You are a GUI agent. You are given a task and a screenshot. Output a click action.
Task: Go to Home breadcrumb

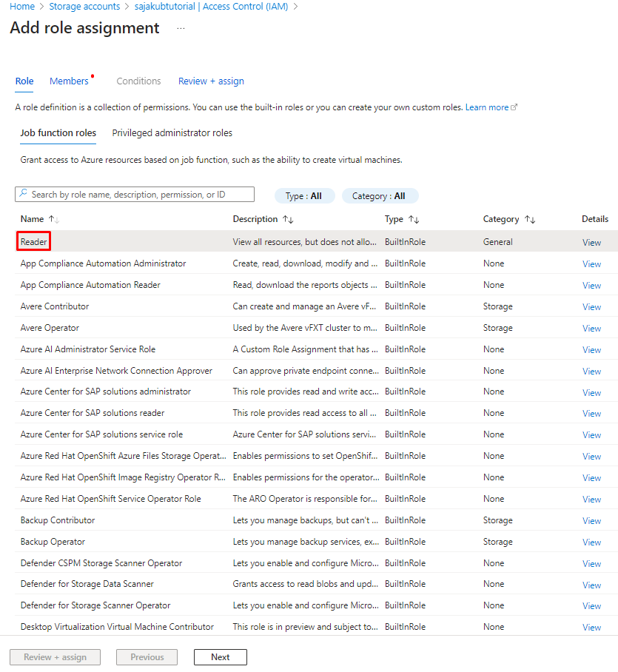coord(22,7)
